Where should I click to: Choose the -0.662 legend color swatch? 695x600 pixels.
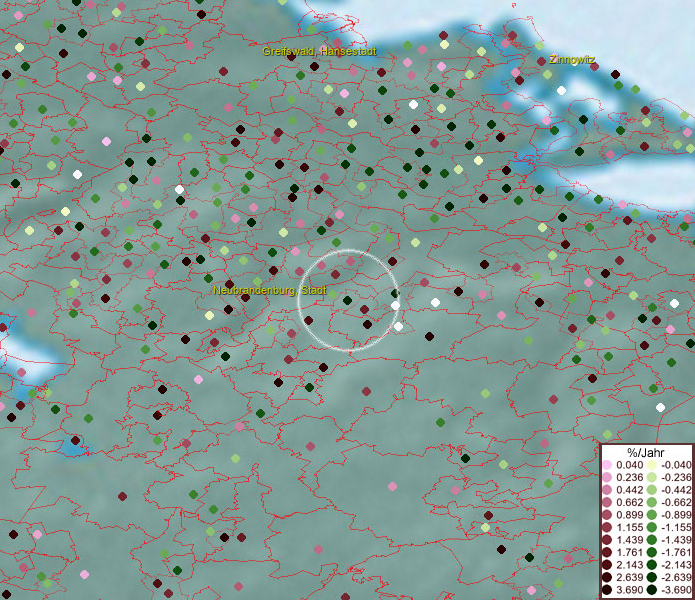pos(652,503)
